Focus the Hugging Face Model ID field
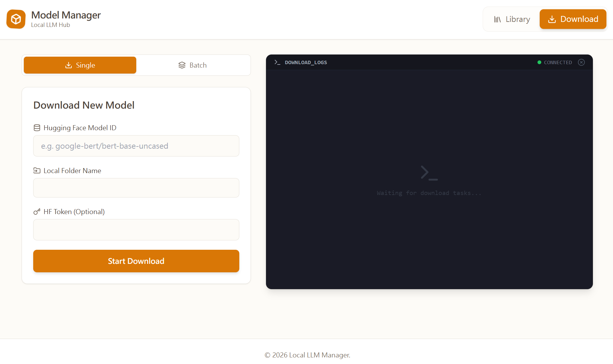 136,146
